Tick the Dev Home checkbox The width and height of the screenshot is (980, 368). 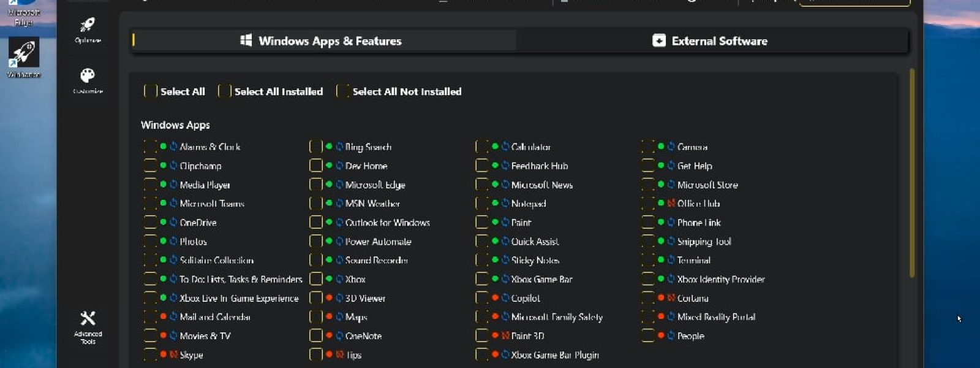(316, 166)
